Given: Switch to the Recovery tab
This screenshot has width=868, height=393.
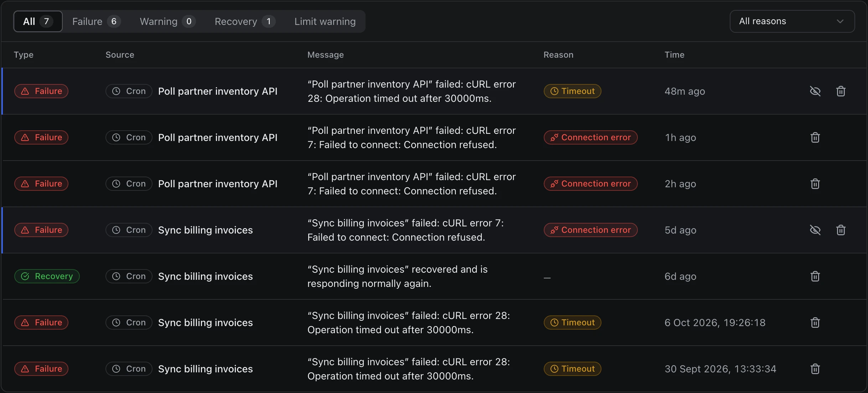Looking at the screenshot, I should pos(245,21).
